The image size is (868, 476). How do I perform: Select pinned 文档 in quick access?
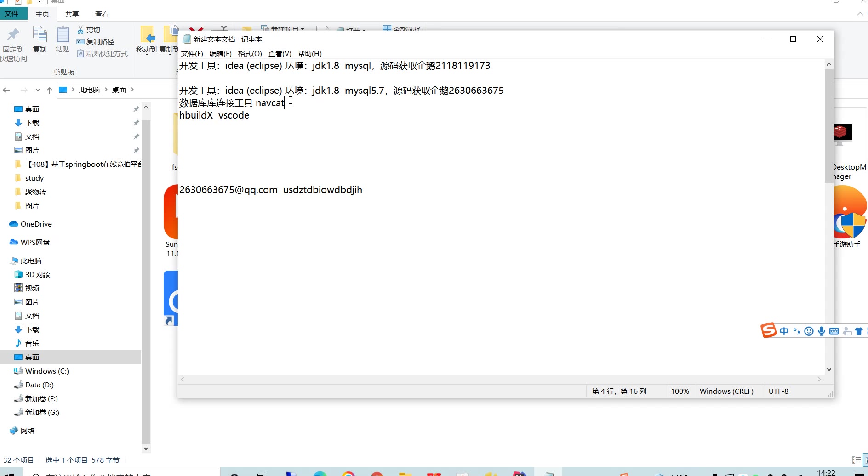(32, 136)
